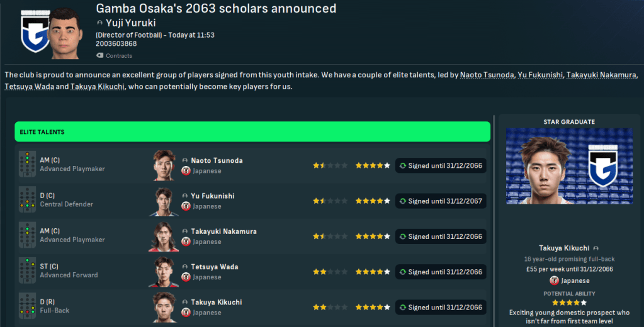Click Takayuki Nakamura's player portrait
Image resolution: width=644 pixels, height=327 pixels.
[x=163, y=236]
